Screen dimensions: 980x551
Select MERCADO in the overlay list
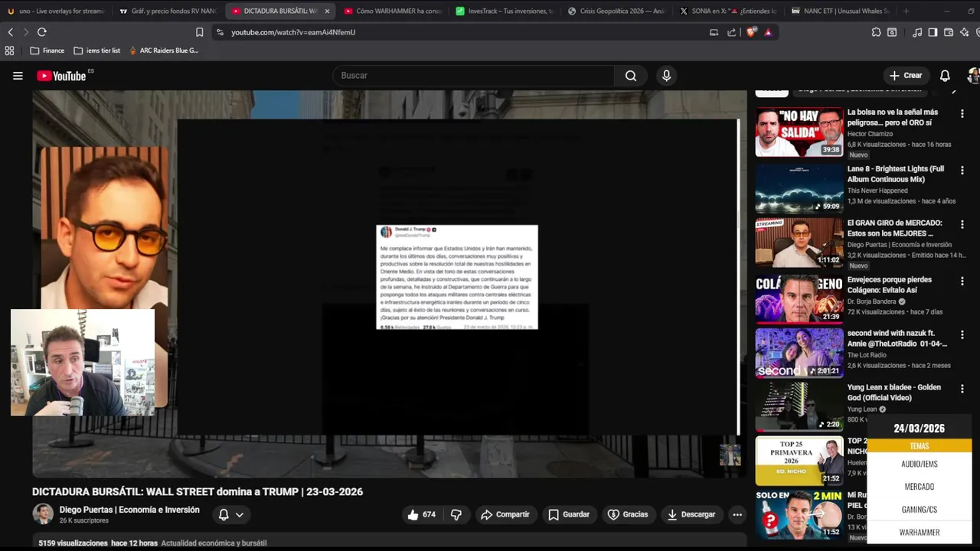(919, 487)
